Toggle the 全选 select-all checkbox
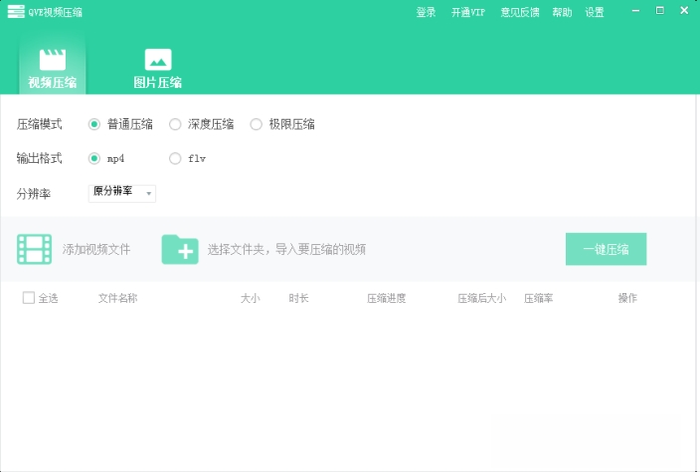Image resolution: width=700 pixels, height=472 pixels. (x=29, y=298)
